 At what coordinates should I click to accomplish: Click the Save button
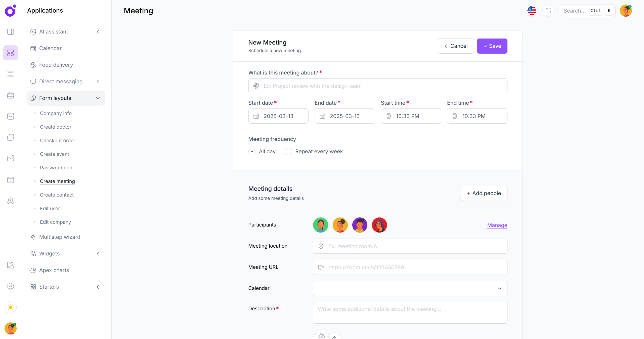point(492,46)
